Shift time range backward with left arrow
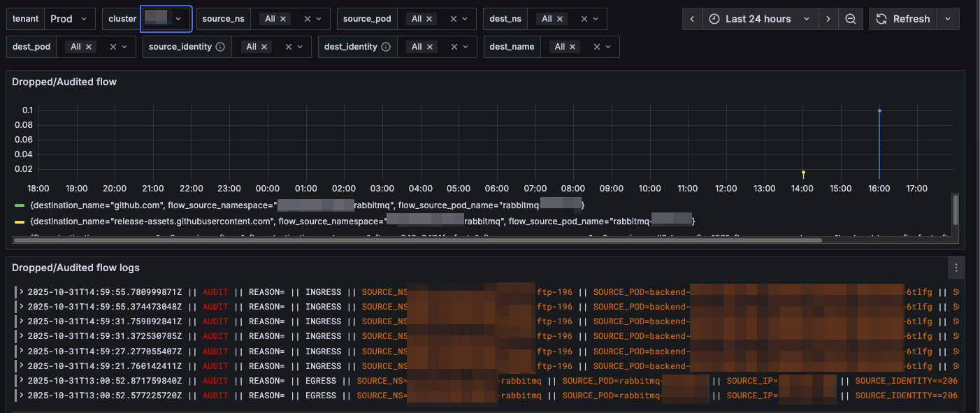The width and height of the screenshot is (980, 413). pos(692,19)
